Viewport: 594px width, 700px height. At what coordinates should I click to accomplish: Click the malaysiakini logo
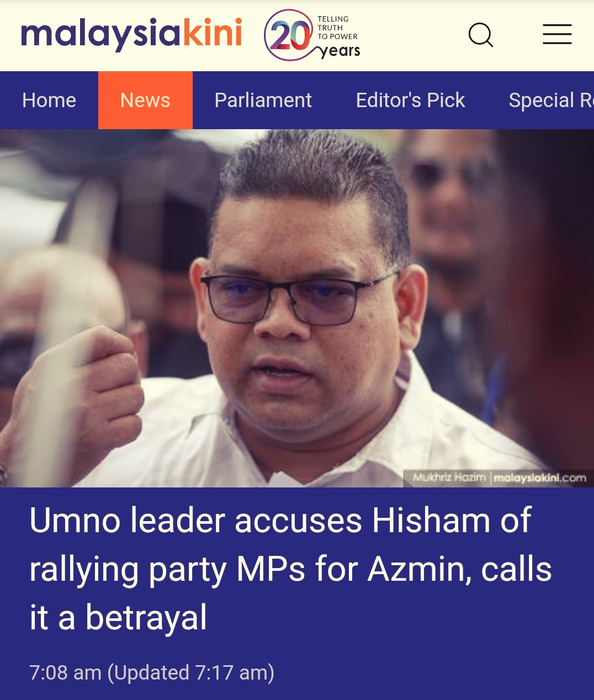tap(131, 34)
